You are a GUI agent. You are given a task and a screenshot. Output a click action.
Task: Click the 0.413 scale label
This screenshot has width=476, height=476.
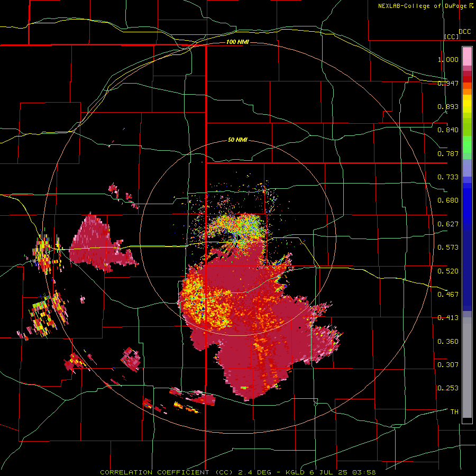[448, 318]
